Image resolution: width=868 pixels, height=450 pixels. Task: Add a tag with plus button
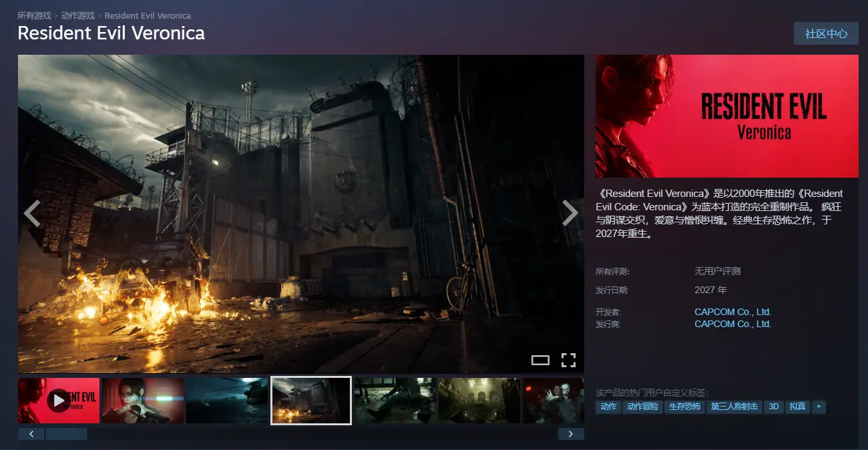point(819,406)
